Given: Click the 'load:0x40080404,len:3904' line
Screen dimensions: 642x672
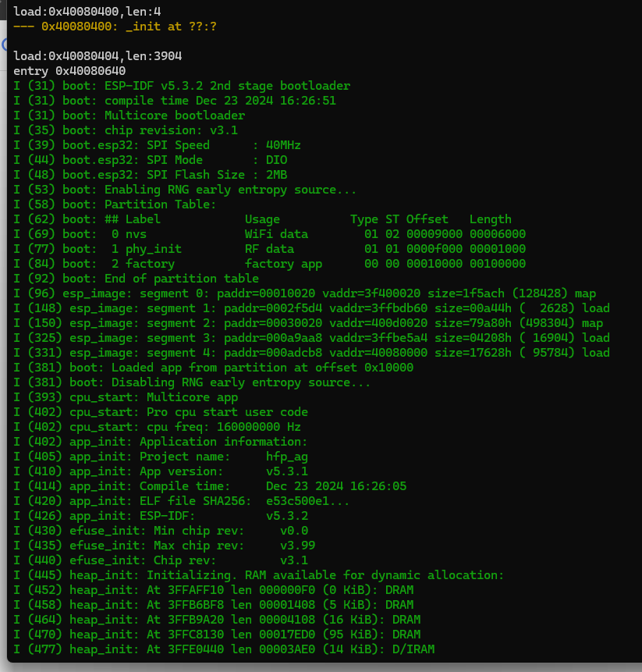Looking at the screenshot, I should click(x=98, y=56).
